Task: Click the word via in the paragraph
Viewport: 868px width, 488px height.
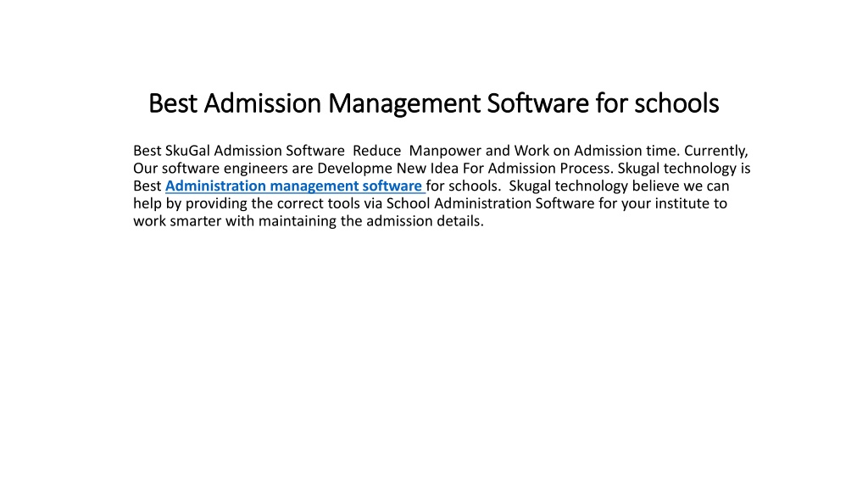Action: coord(373,203)
